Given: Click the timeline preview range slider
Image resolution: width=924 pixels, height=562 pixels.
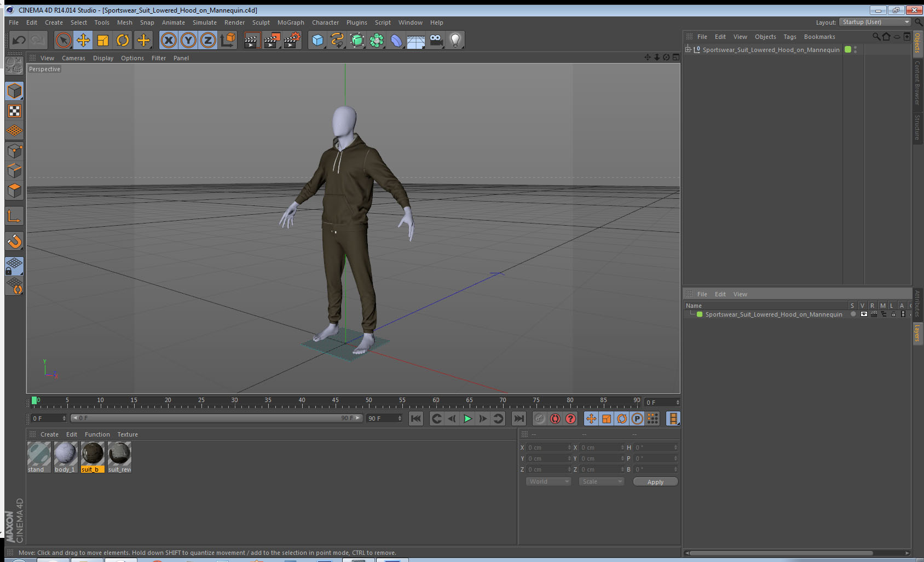Looking at the screenshot, I should (x=217, y=418).
